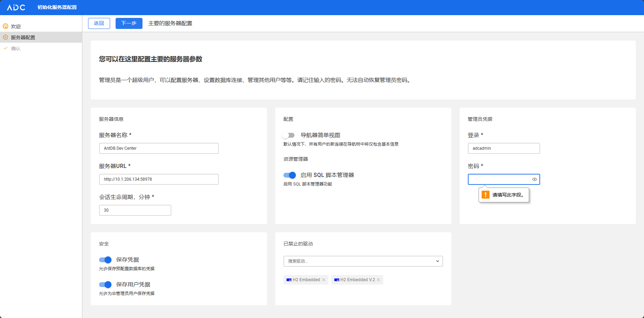Click the warning icon in validation tooltip

pos(485,195)
